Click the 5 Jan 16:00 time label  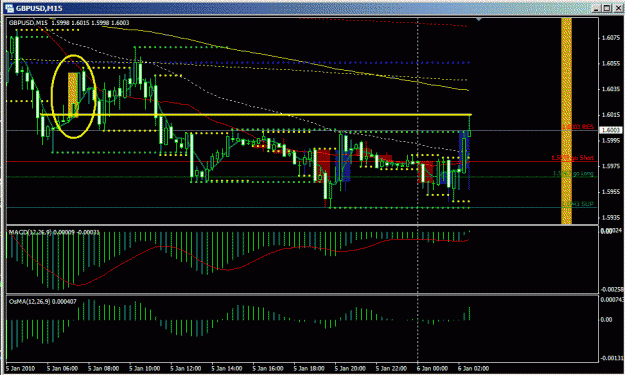[x=268, y=368]
